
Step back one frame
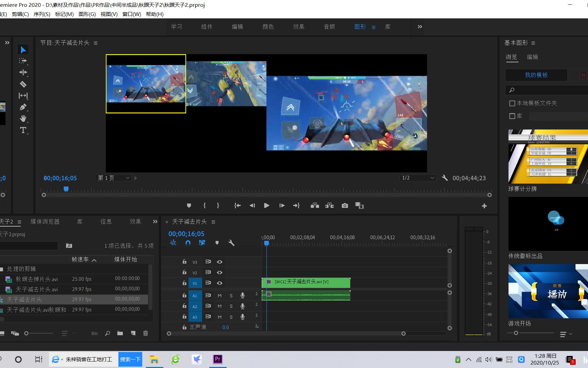[252, 205]
